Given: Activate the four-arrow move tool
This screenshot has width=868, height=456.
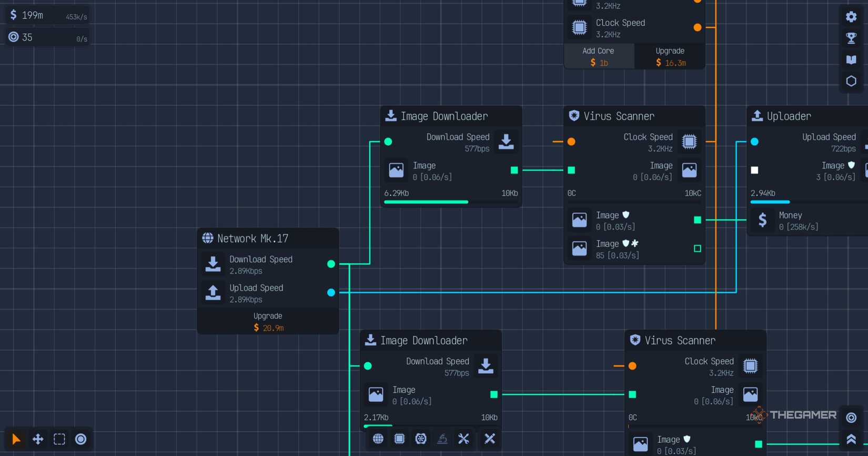Looking at the screenshot, I should [x=38, y=439].
